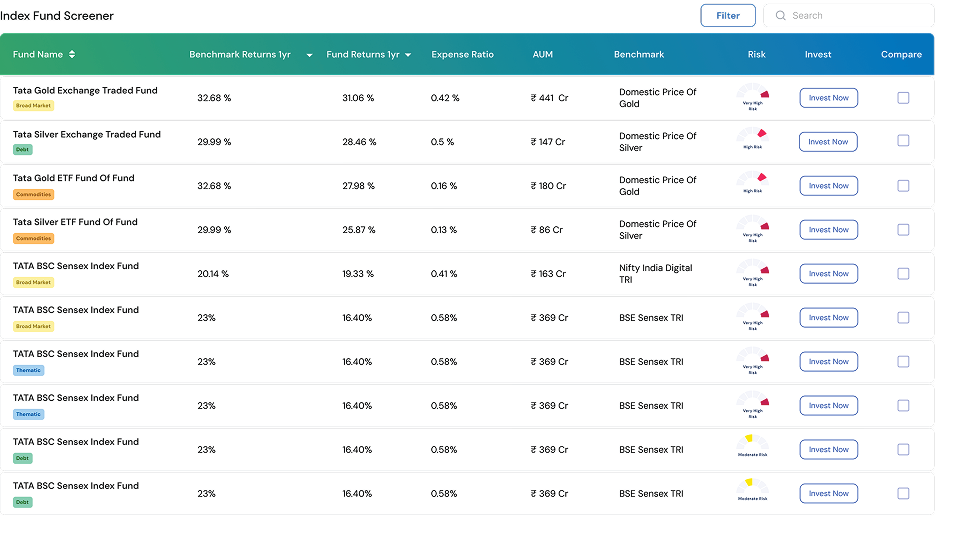Focus the Search input field
Viewport: 964px width, 541px height.
[848, 15]
